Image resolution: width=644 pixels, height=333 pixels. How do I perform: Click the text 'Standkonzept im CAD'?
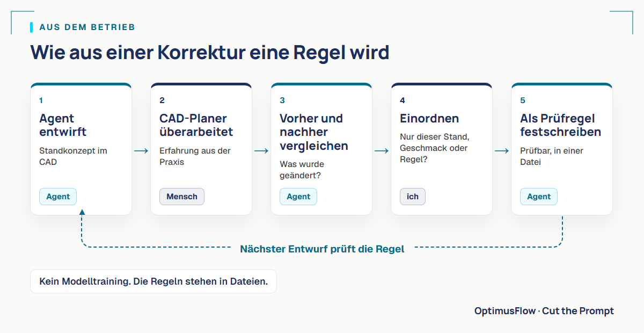(73, 156)
